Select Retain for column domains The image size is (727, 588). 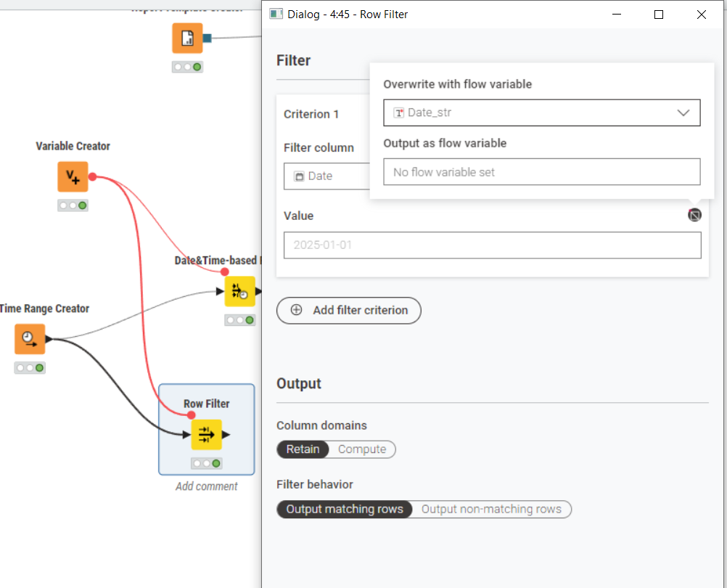(303, 449)
